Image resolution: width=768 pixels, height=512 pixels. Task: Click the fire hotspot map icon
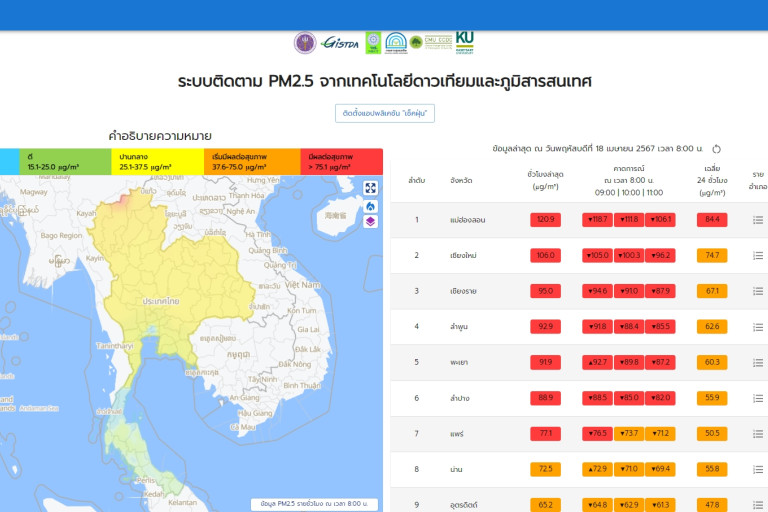370,205
